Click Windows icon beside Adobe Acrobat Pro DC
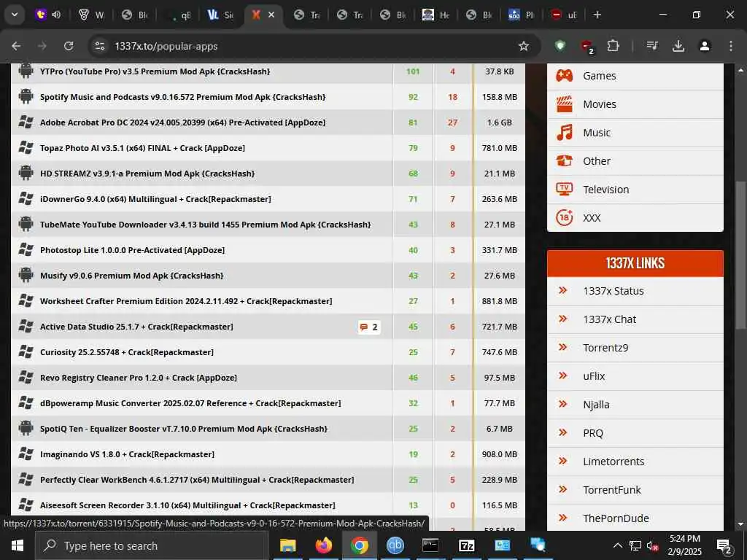 pos(26,122)
